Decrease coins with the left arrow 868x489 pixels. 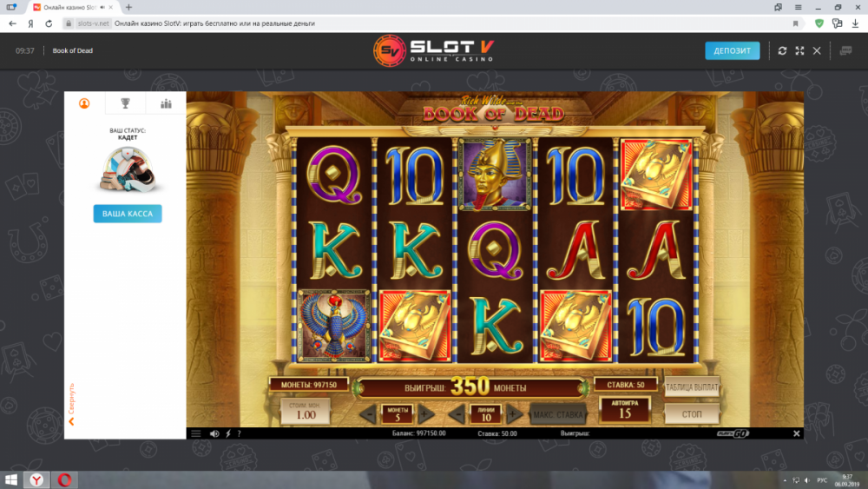pos(367,413)
